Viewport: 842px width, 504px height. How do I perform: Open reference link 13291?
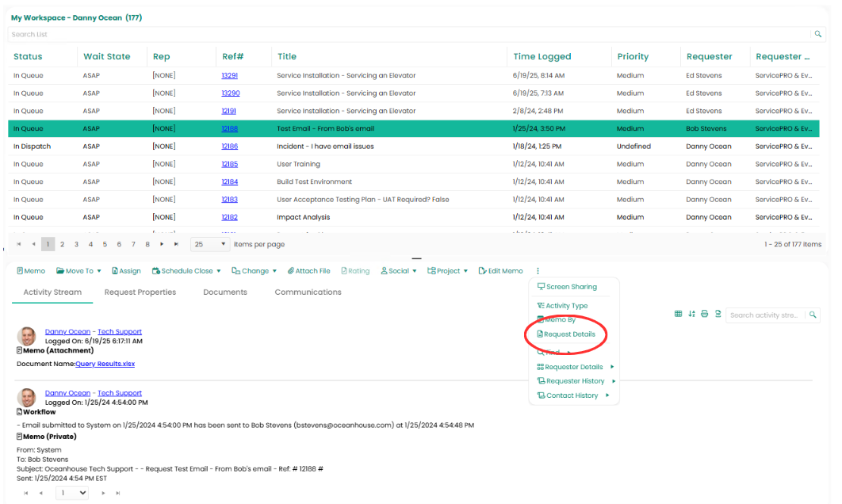[x=229, y=76]
